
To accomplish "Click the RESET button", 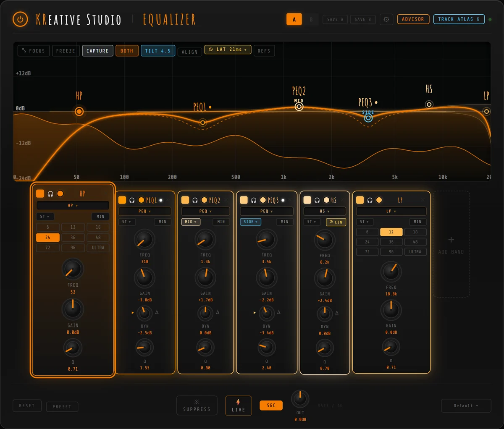I will pos(27,405).
